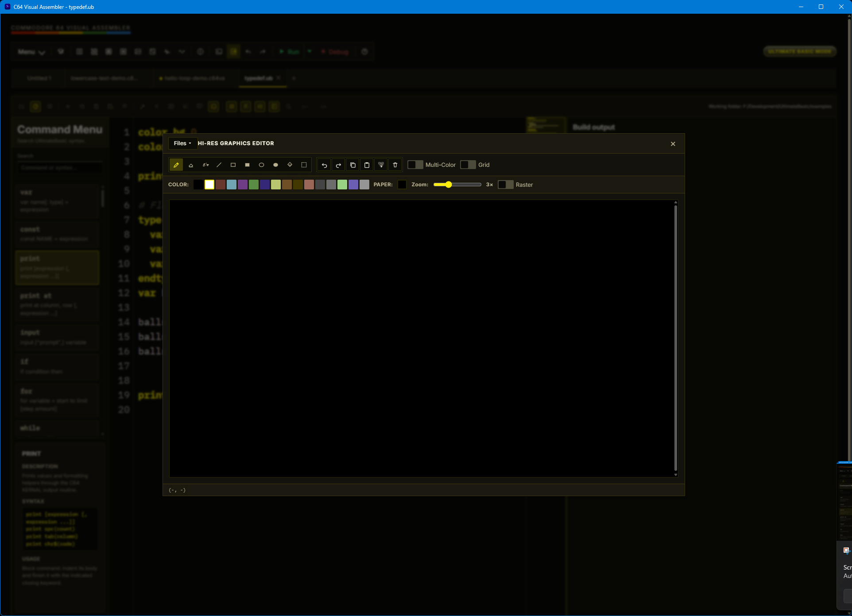Screen dimensions: 852x616
Task: Close the typedef.ub tab
Action: [x=279, y=78]
